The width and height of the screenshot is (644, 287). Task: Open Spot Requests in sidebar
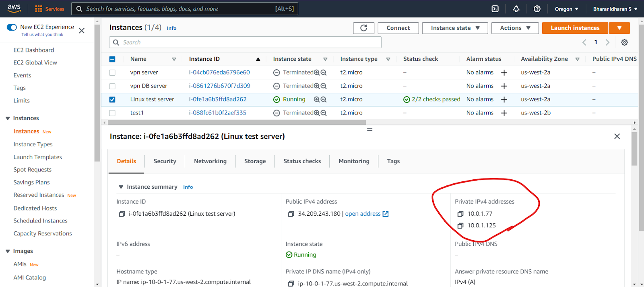(33, 170)
